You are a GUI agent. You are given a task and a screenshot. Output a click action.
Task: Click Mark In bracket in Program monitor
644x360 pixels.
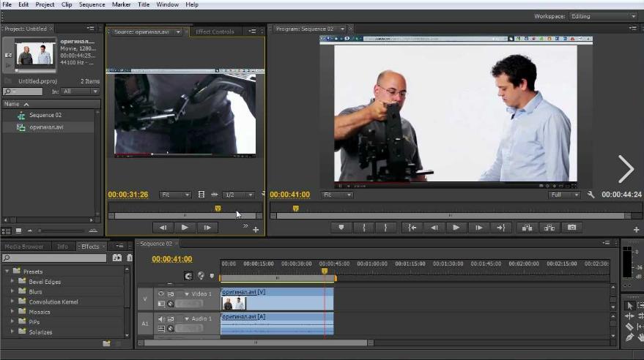coord(363,228)
